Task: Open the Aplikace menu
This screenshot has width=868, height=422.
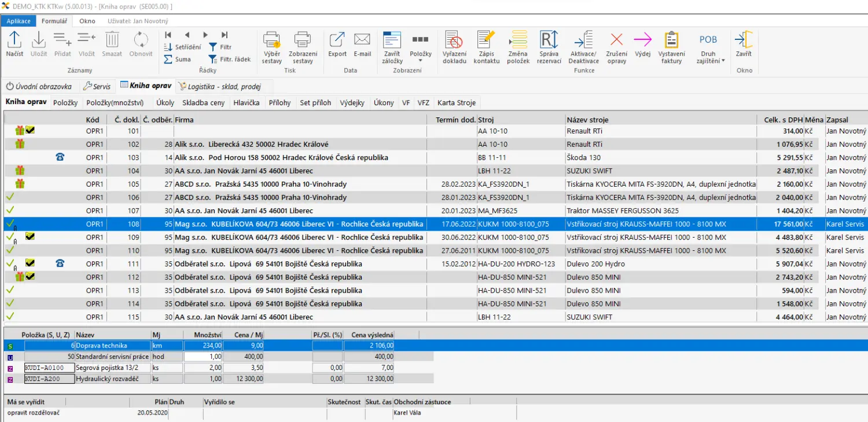Action: click(x=19, y=21)
